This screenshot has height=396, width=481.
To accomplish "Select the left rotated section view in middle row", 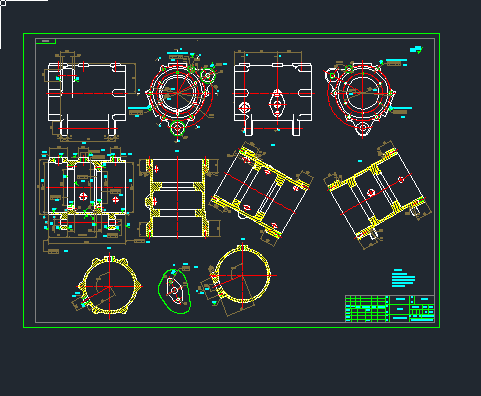I will pos(262,192).
